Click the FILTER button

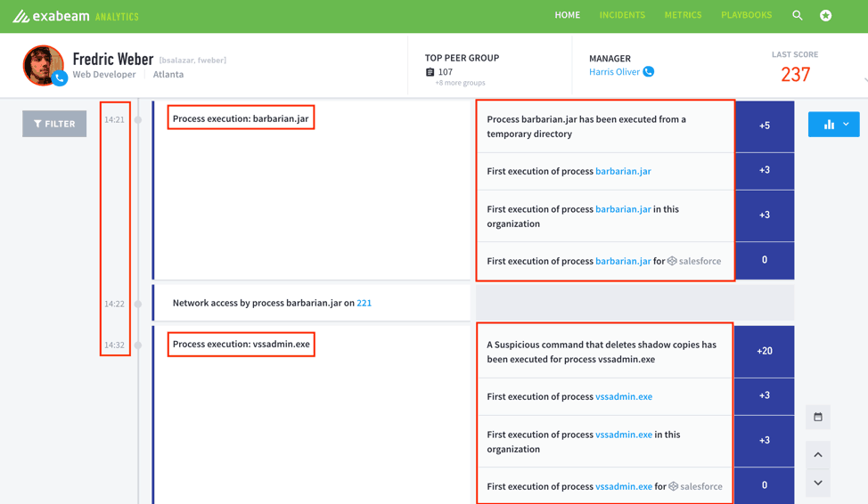point(54,124)
